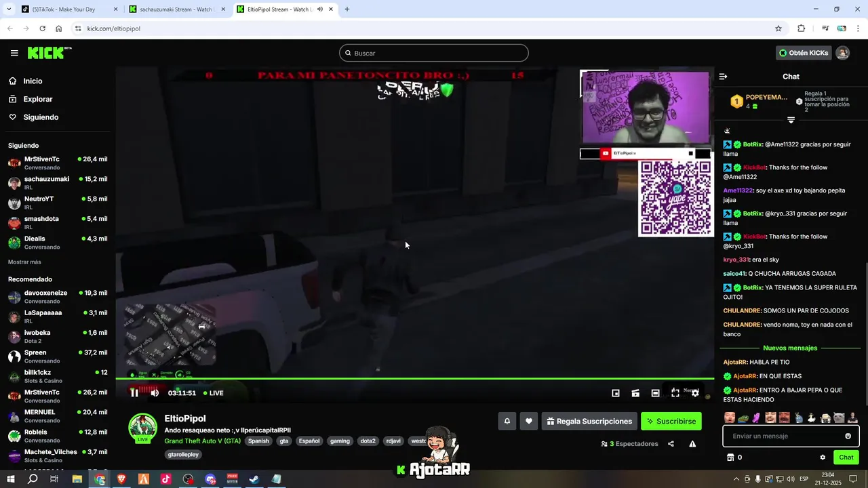The height and width of the screenshot is (488, 868).
Task: Bookmark this page with star icon
Action: pos(778,28)
